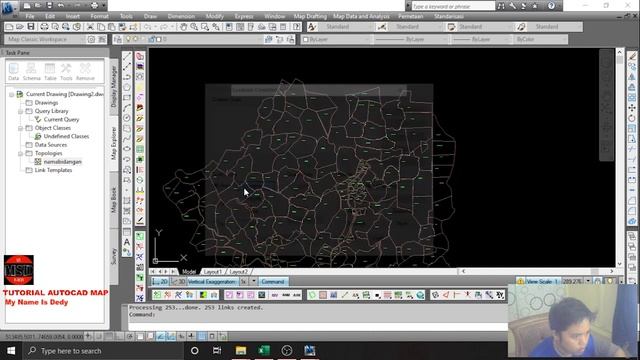Open the Map Classic Workspace dropdown
Viewport: 640px width, 360px height.
[45, 39]
